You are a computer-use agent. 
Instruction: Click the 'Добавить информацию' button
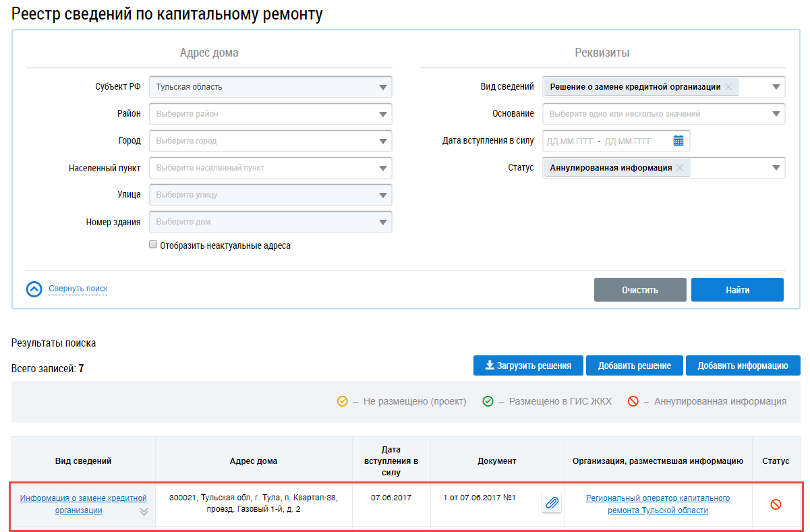click(743, 365)
